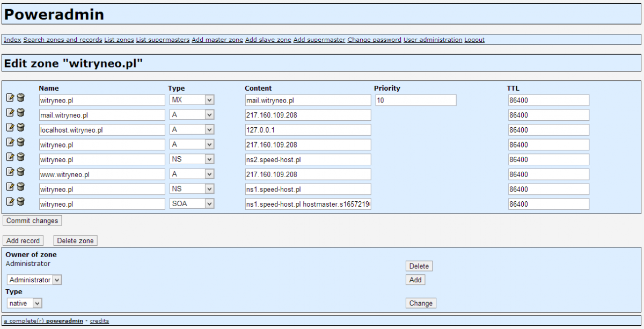
Task: Open the MX type dropdown
Action: coord(192,100)
